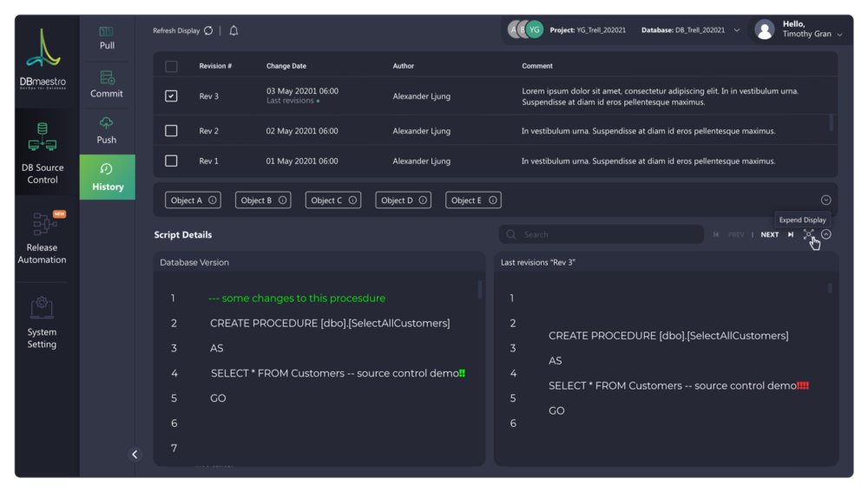Collapse the sidebar with left arrow

click(135, 455)
